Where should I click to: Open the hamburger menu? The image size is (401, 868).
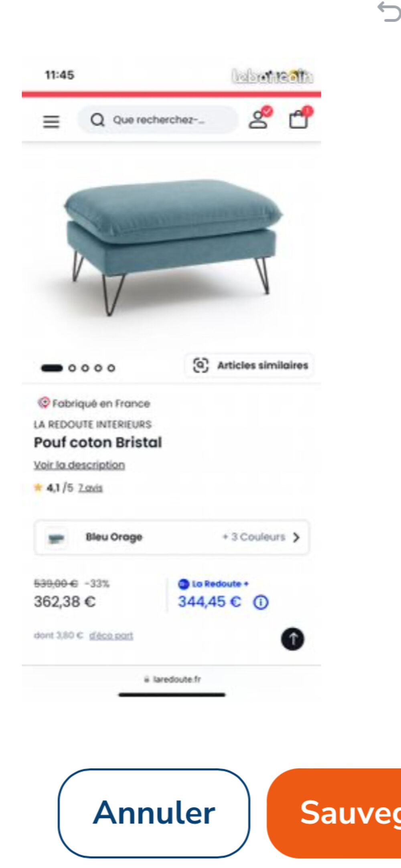(51, 121)
